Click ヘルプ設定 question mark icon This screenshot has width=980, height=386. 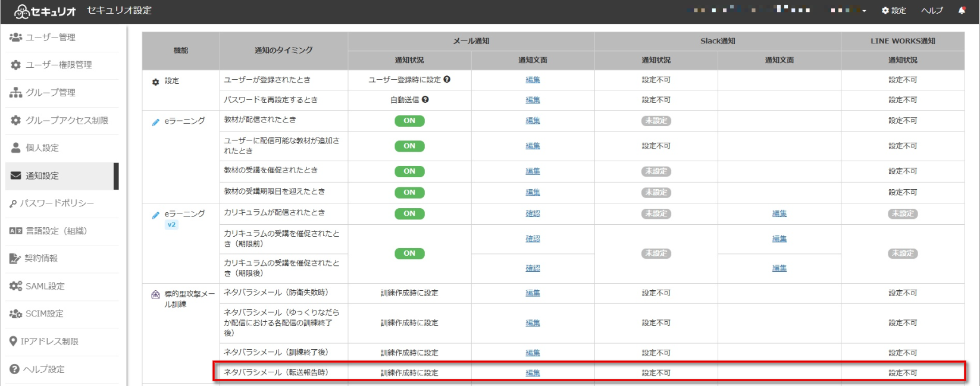(x=14, y=369)
